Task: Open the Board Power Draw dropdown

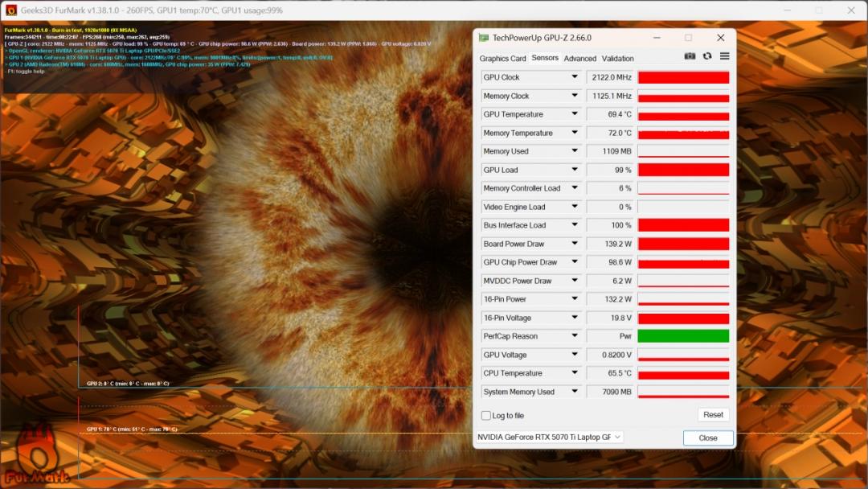Action: coord(575,244)
